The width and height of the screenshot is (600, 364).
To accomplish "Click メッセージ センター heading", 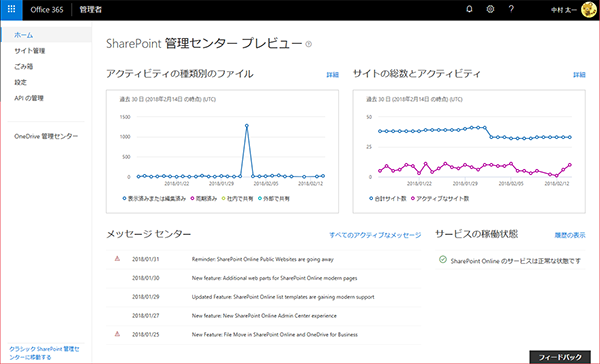I will [x=148, y=234].
